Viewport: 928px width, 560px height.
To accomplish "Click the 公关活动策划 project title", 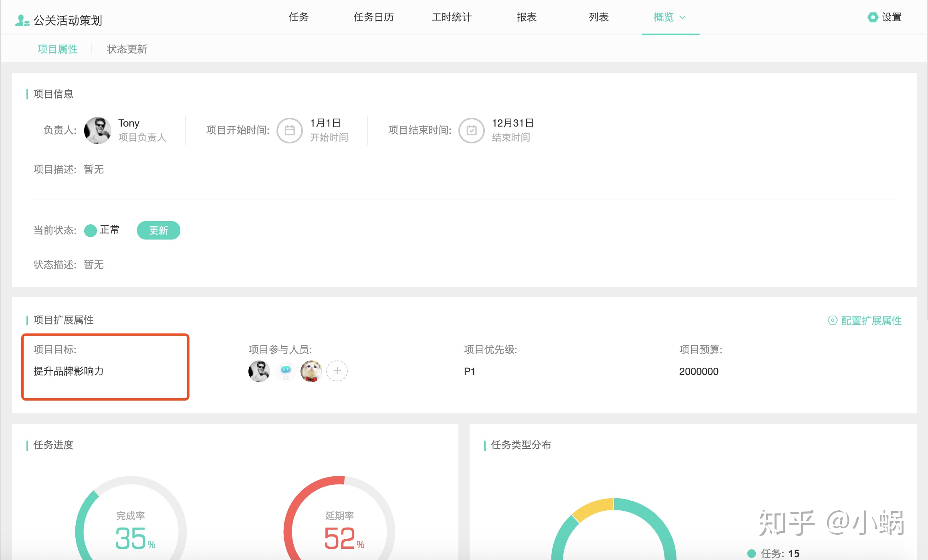I will click(68, 20).
